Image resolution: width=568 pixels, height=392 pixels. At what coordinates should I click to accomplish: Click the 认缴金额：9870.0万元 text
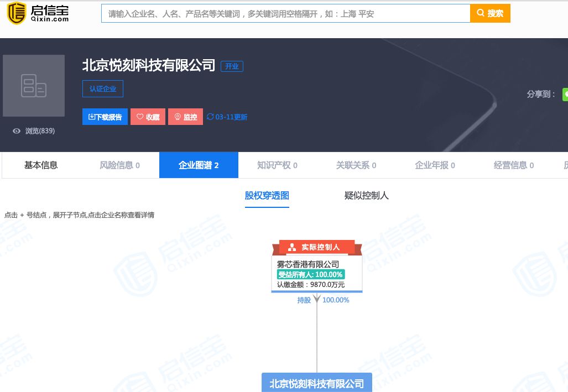311,285
